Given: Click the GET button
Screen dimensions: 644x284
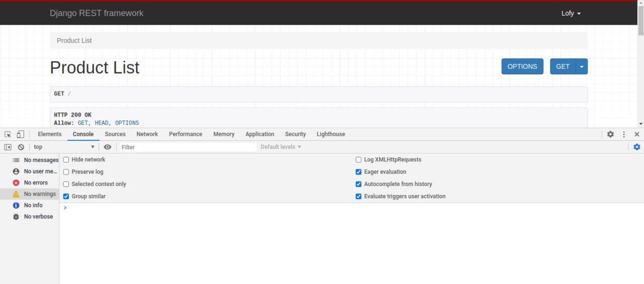Looking at the screenshot, I should [x=563, y=66].
